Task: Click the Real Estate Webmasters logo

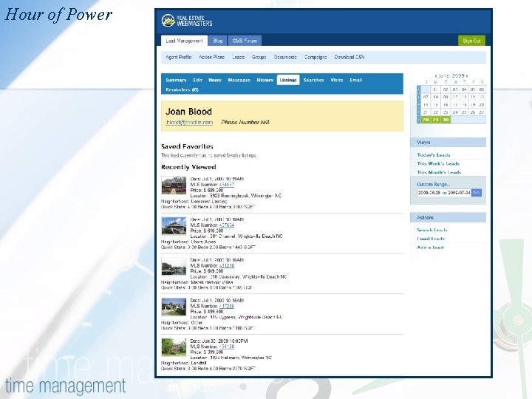Action: (x=187, y=21)
